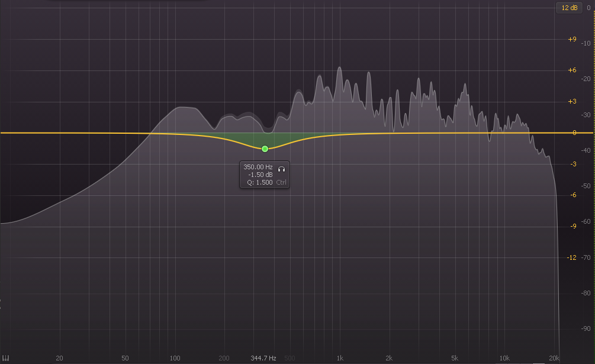Click the -50 mark on analyzer scale

(x=586, y=186)
